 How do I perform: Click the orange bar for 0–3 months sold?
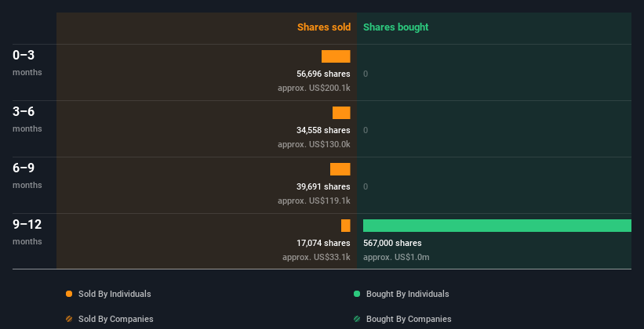(336, 56)
